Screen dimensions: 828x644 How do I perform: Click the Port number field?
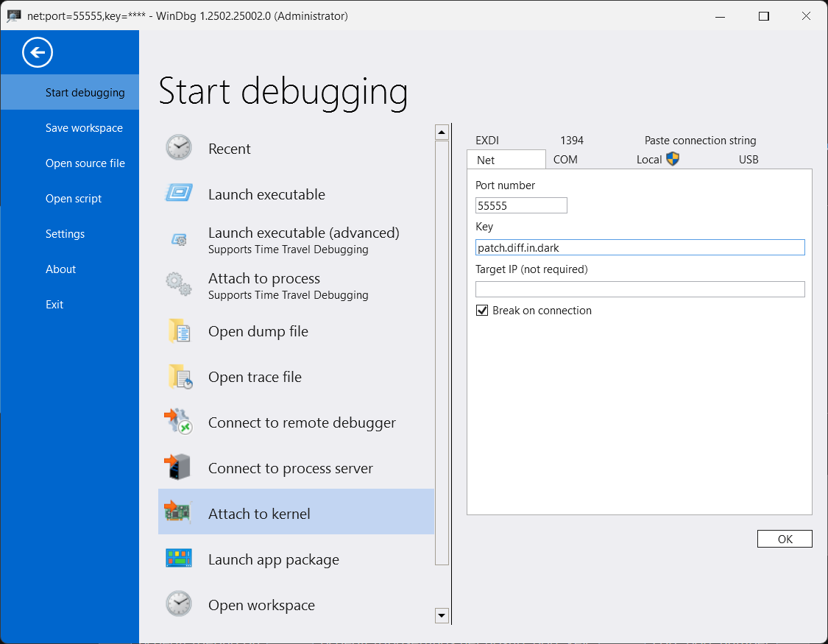point(521,205)
